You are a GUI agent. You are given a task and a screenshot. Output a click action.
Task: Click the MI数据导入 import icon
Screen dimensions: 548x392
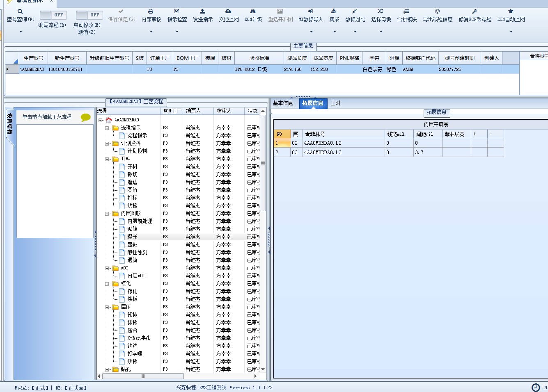coord(311,11)
